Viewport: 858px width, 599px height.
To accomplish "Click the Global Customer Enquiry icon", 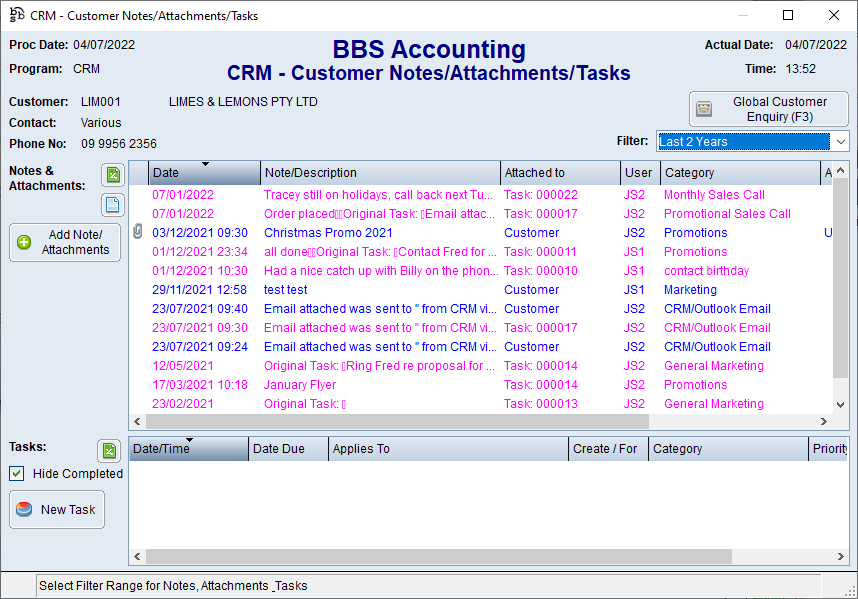I will [x=704, y=109].
